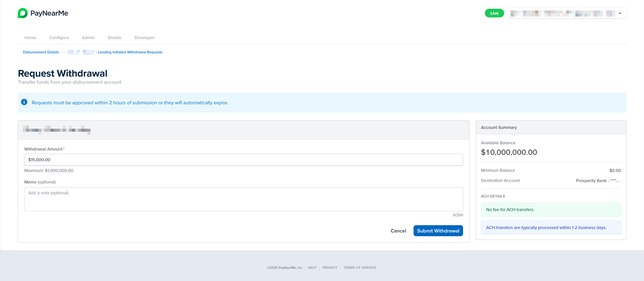Viewport: 644px width, 281px height.
Task: Click the ACH DETAILS section label
Action: pyautogui.click(x=493, y=196)
